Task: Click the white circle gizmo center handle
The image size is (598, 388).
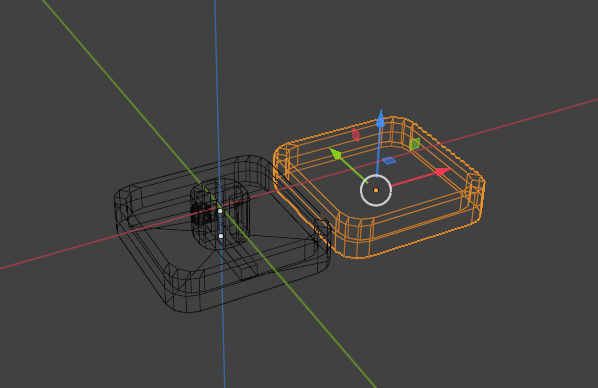Action: (x=376, y=190)
